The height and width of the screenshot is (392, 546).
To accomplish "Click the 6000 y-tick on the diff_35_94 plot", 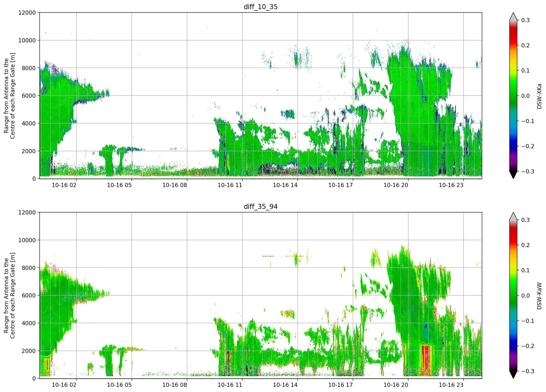I will (x=29, y=295).
